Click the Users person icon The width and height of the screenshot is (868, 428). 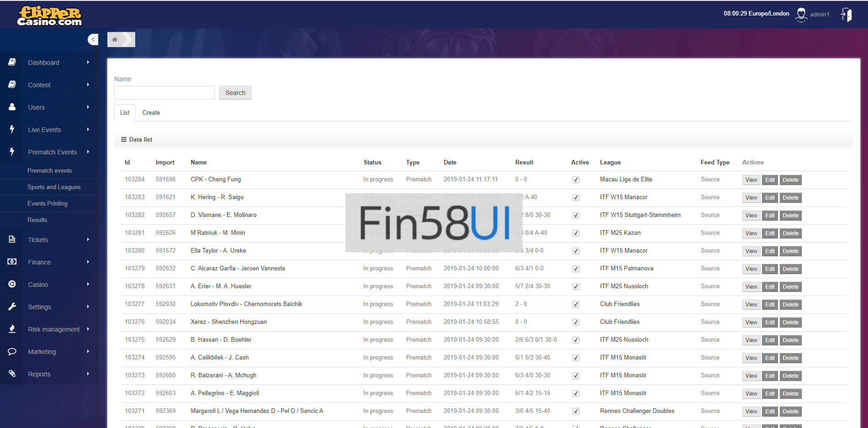click(x=12, y=107)
